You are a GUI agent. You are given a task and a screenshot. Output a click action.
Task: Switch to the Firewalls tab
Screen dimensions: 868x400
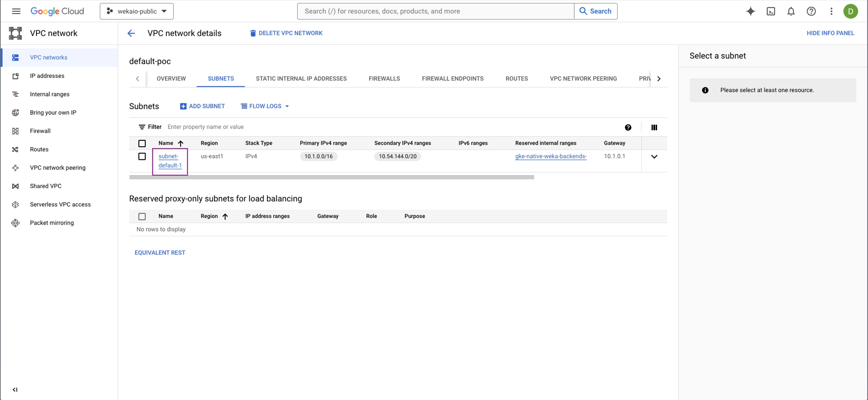[x=384, y=79]
